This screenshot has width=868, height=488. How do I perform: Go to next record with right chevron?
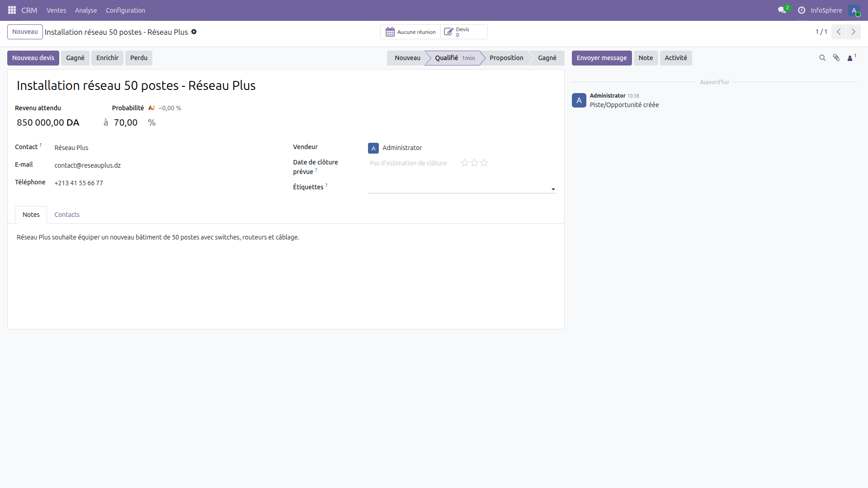pyautogui.click(x=854, y=32)
